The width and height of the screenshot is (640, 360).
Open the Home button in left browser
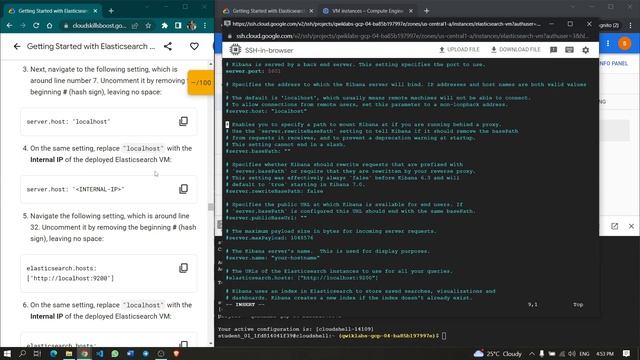click(49, 25)
